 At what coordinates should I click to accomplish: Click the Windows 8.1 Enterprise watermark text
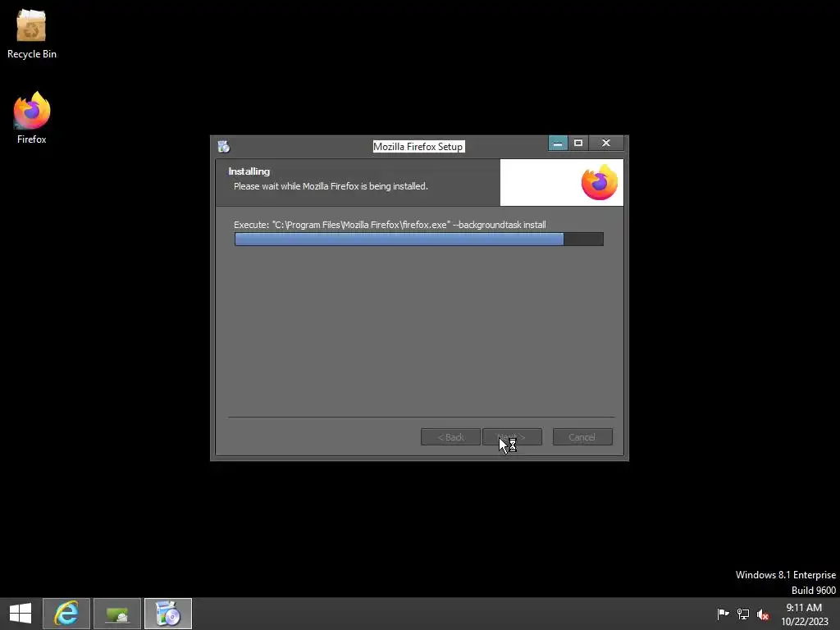(x=785, y=575)
